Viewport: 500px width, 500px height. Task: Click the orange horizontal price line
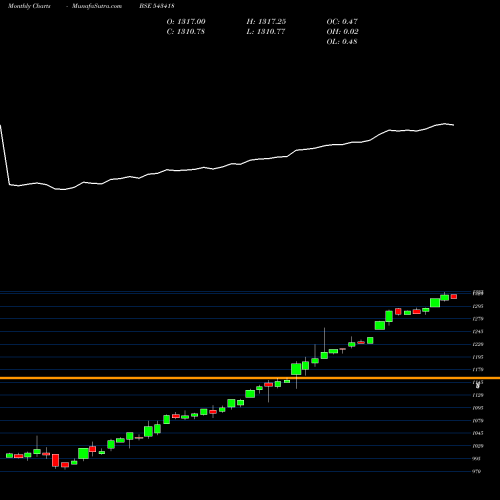tap(250, 378)
